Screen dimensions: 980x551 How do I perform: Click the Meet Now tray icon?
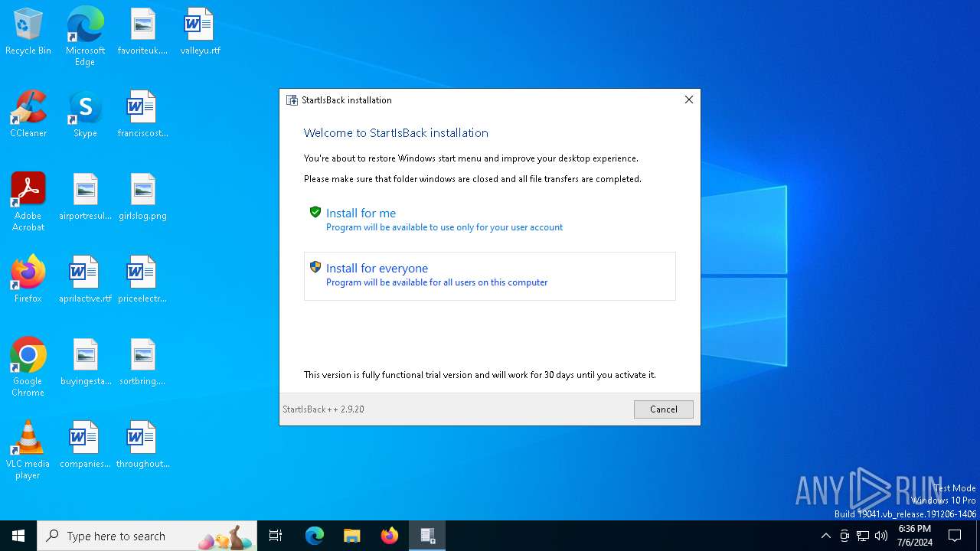[844, 536]
